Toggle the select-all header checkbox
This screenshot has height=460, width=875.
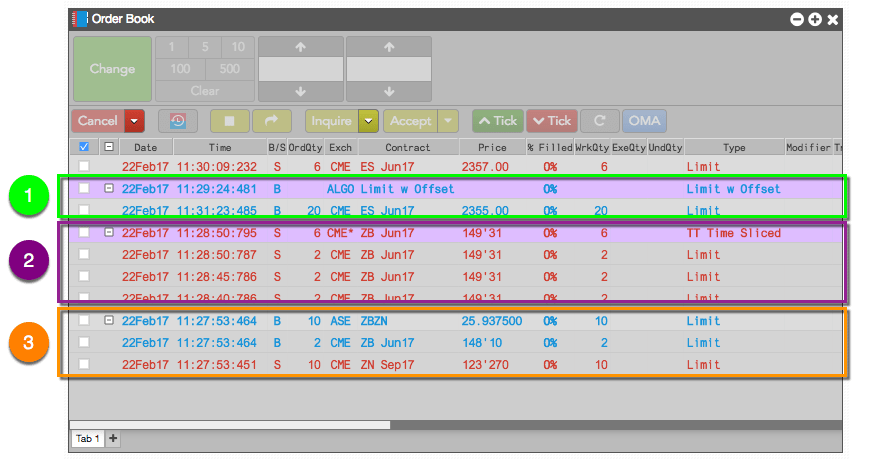click(x=84, y=147)
